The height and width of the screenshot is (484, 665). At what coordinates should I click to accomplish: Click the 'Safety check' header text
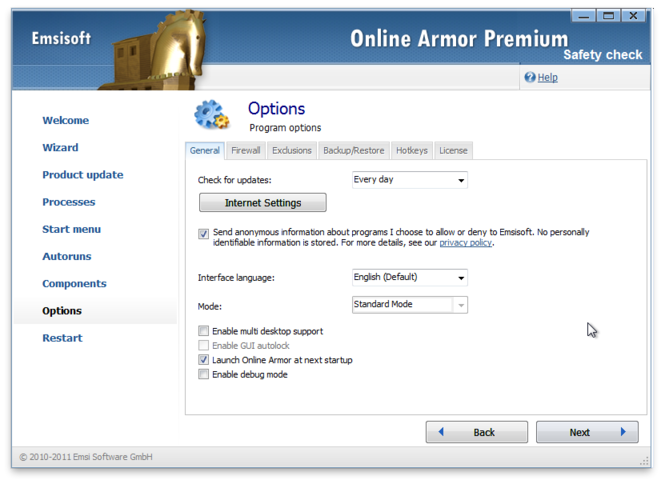(603, 55)
